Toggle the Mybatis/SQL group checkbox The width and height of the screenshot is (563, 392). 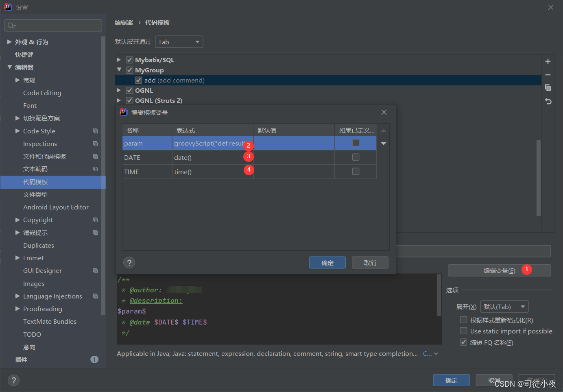point(129,60)
